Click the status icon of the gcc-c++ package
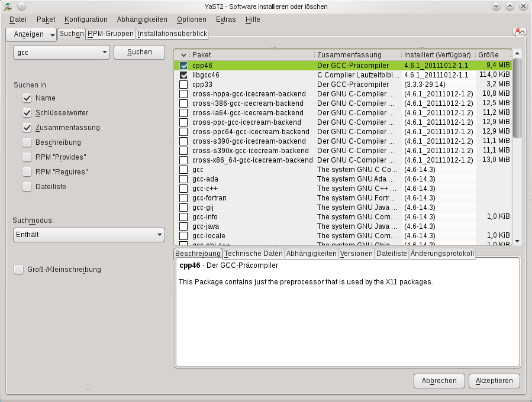Viewport: 532px width, 402px height. pos(183,189)
